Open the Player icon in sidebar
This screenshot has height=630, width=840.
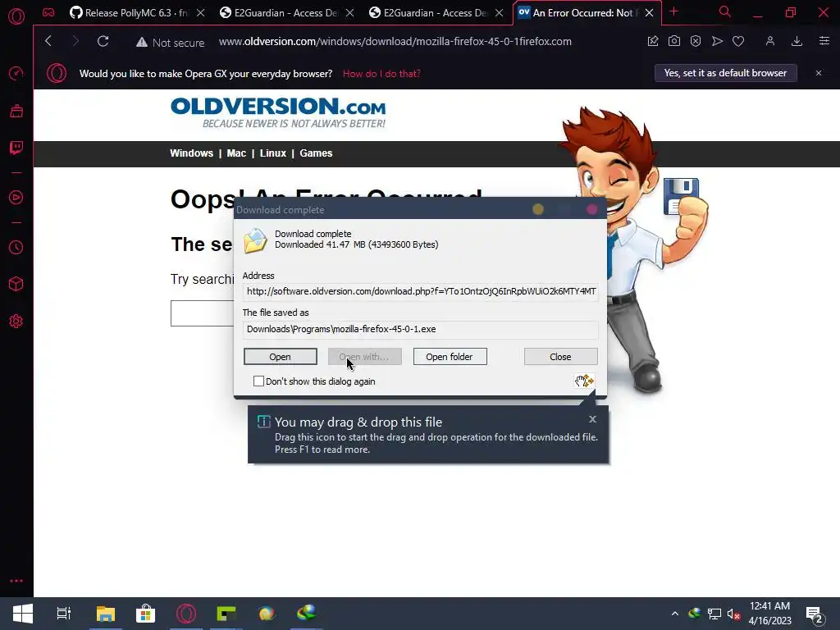pos(16,198)
